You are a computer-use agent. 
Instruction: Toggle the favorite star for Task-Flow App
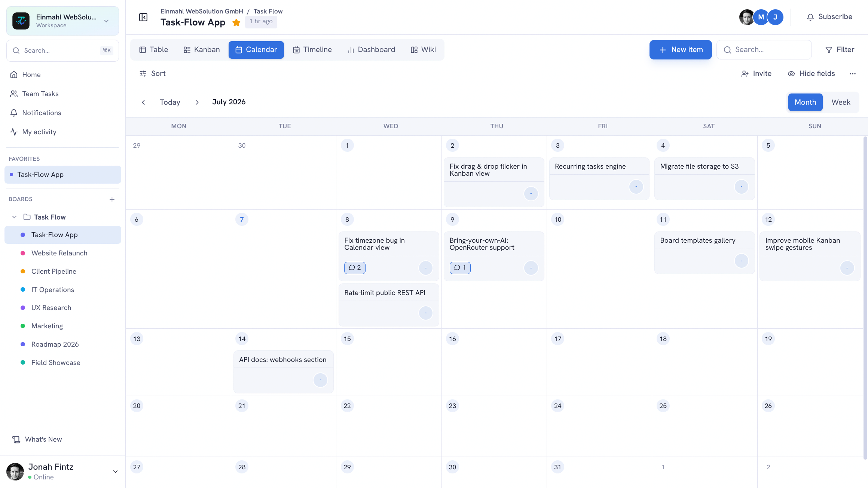236,22
